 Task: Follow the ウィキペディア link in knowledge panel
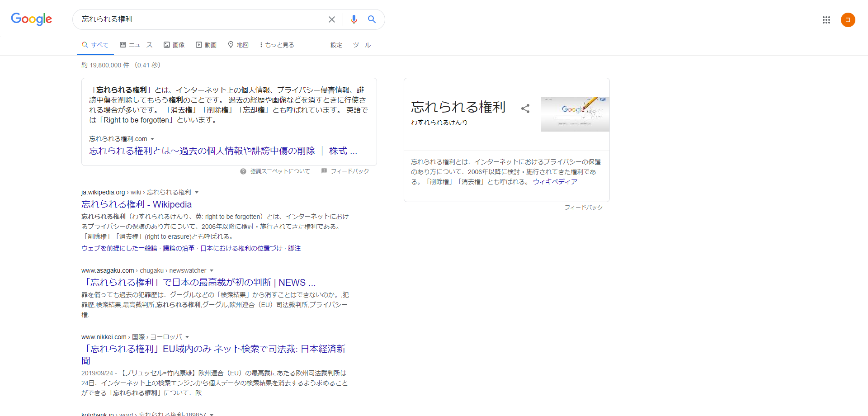pos(555,182)
